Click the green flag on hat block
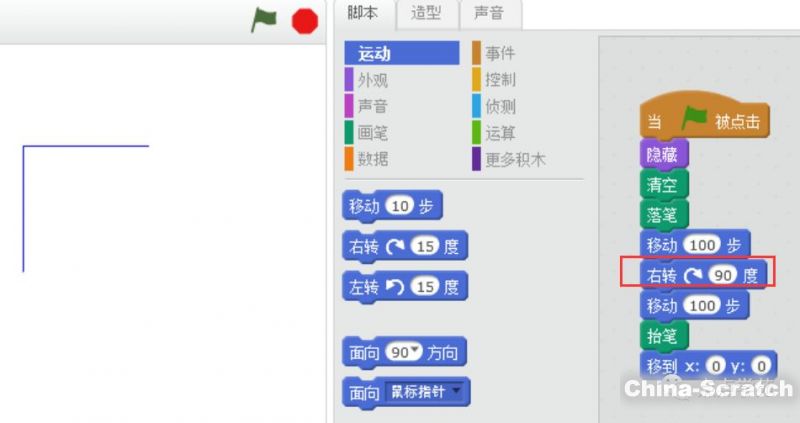The height and width of the screenshot is (423, 800). (x=694, y=121)
